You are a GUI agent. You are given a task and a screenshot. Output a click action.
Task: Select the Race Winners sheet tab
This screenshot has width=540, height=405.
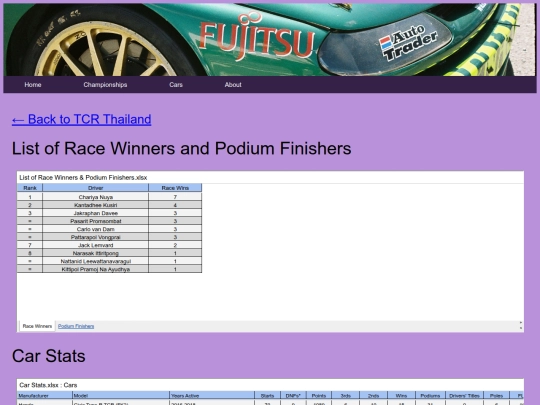pos(37,326)
